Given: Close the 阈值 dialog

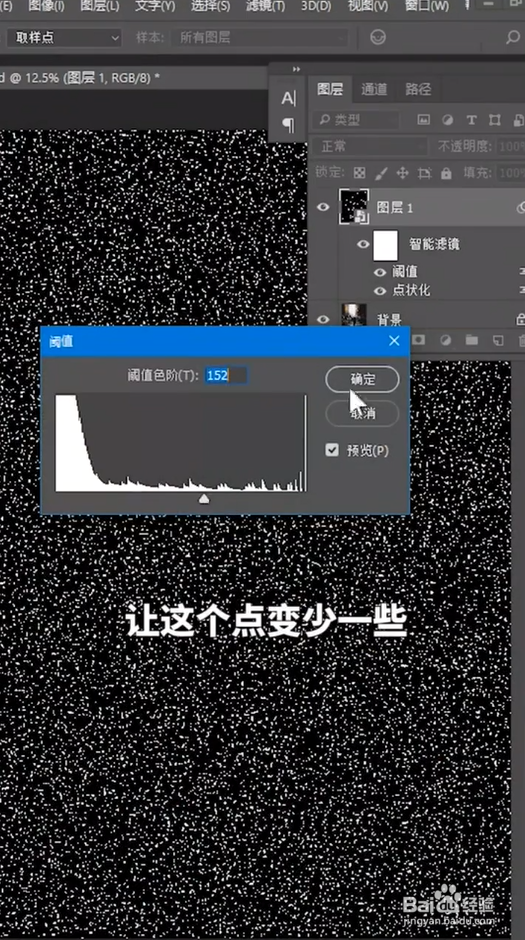Looking at the screenshot, I should 394,341.
